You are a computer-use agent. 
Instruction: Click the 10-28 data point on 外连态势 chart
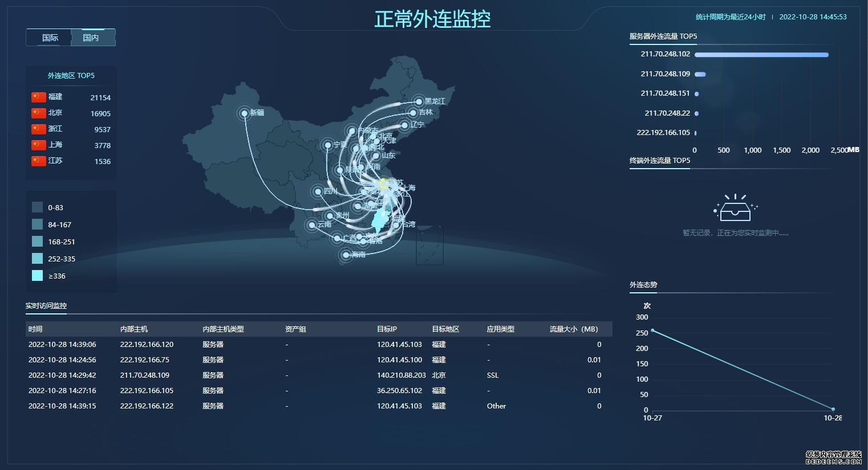point(833,408)
